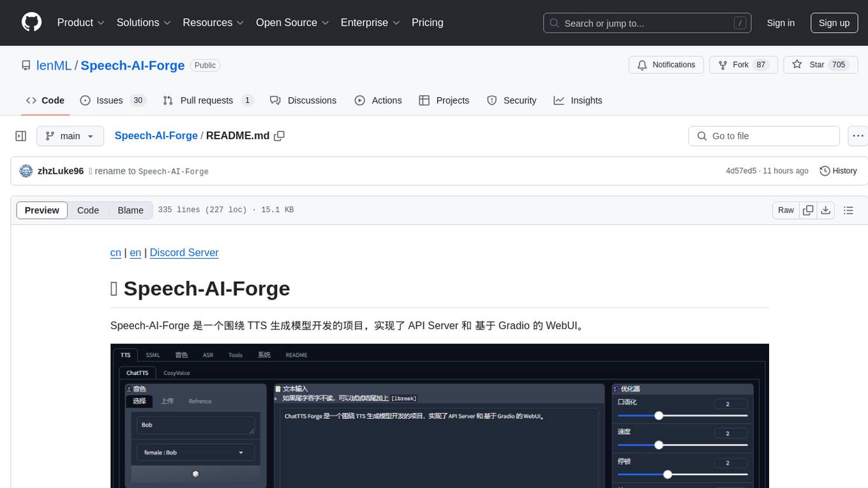
Task: Expand the Product menu
Action: pyautogui.click(x=81, y=22)
